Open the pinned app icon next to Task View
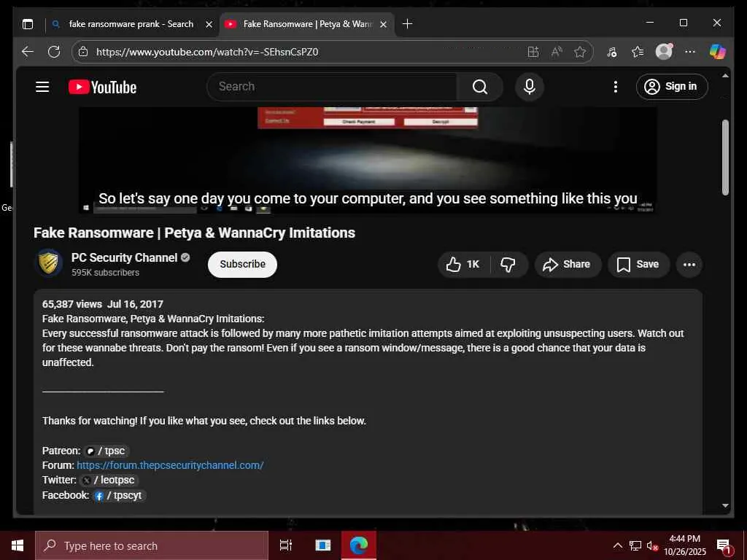747x560 pixels. pyautogui.click(x=323, y=545)
